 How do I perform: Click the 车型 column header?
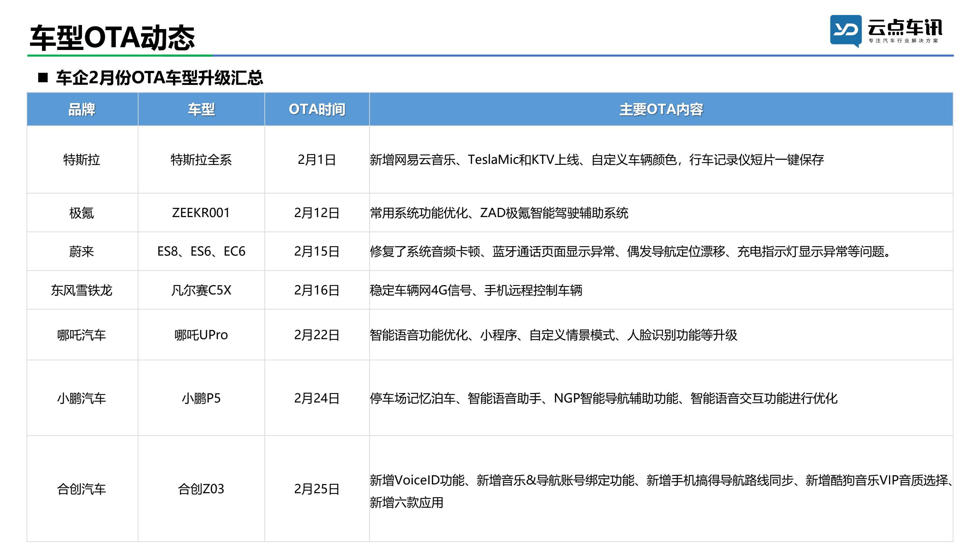pyautogui.click(x=201, y=109)
